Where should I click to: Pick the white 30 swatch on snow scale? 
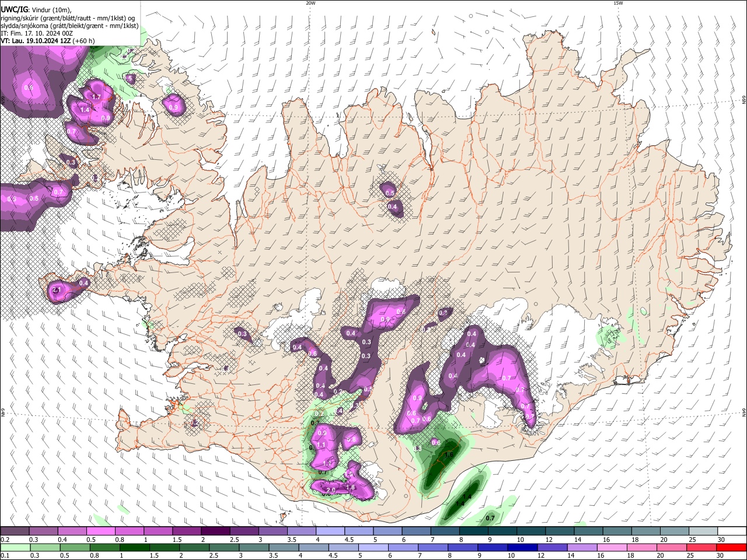pyautogui.click(x=731, y=531)
